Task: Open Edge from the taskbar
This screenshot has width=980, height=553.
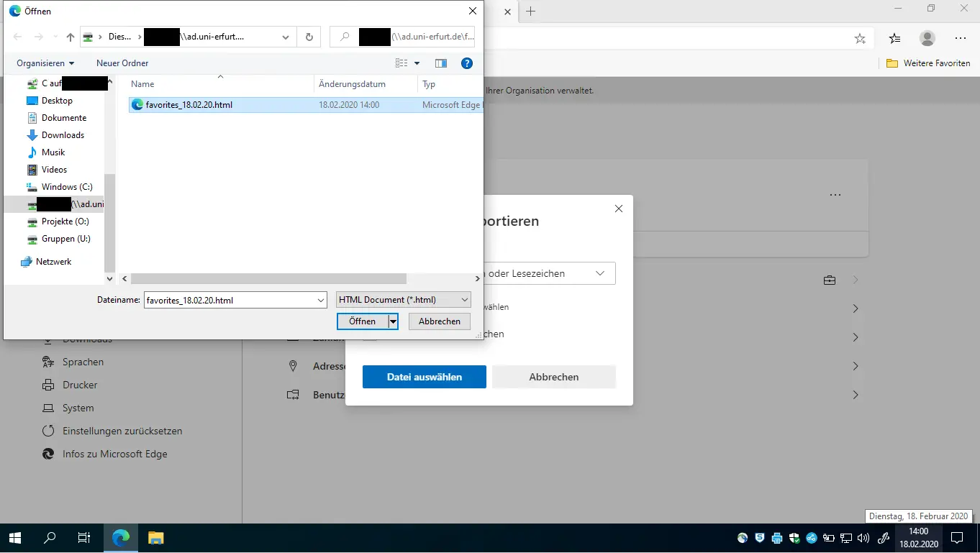Action: click(x=121, y=537)
